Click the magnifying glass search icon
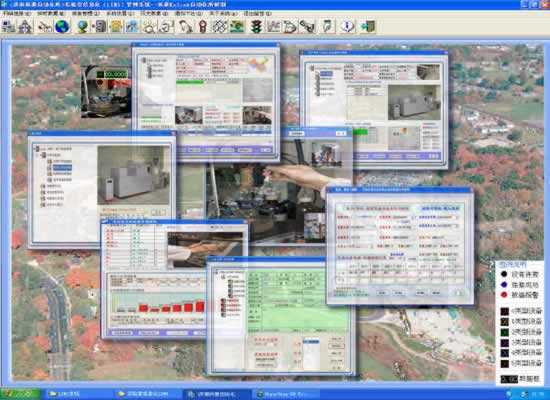This screenshot has width=550, height=400. click(150, 26)
